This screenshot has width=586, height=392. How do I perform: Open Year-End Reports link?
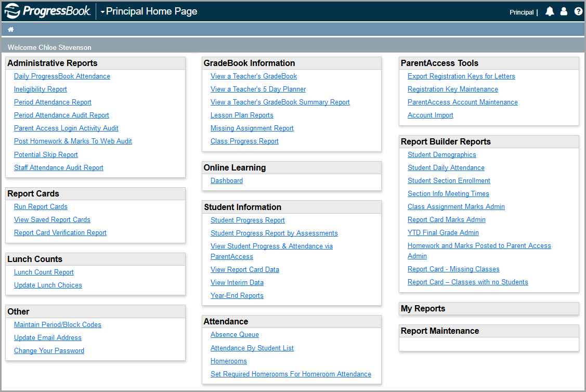click(237, 296)
